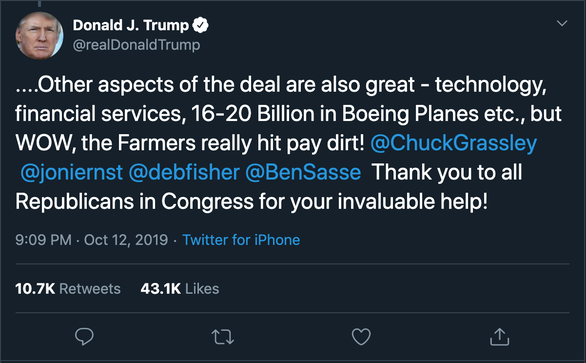Screen dimensions: 586x363
Task: Open the @ChuckGrassley mention
Action: (453, 143)
